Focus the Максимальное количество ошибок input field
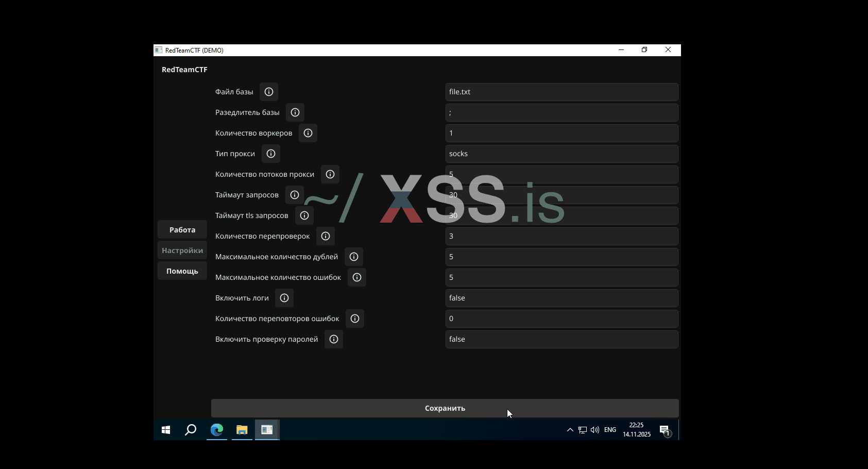Screen dimensions: 868x469 point(561,277)
